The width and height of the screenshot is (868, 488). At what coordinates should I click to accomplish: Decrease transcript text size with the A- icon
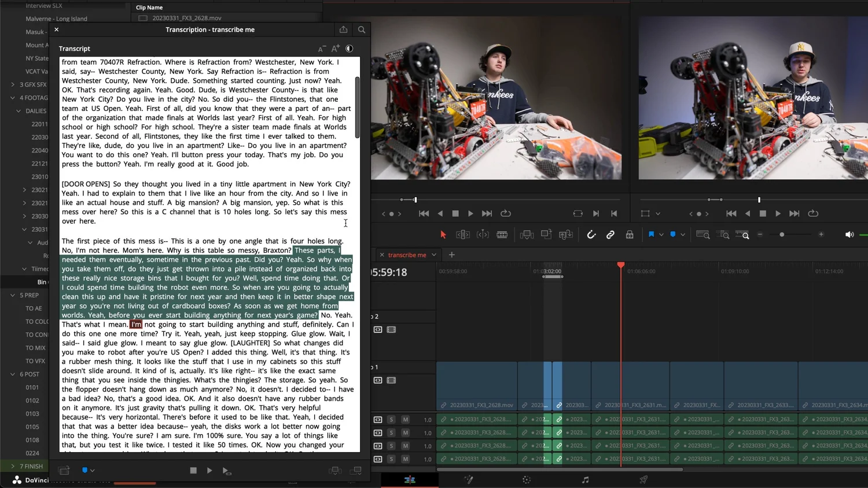pyautogui.click(x=322, y=49)
